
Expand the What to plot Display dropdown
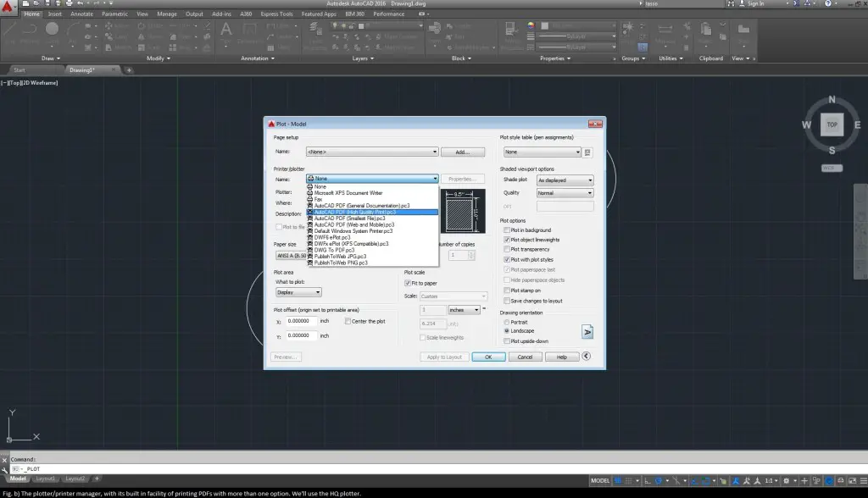point(298,292)
